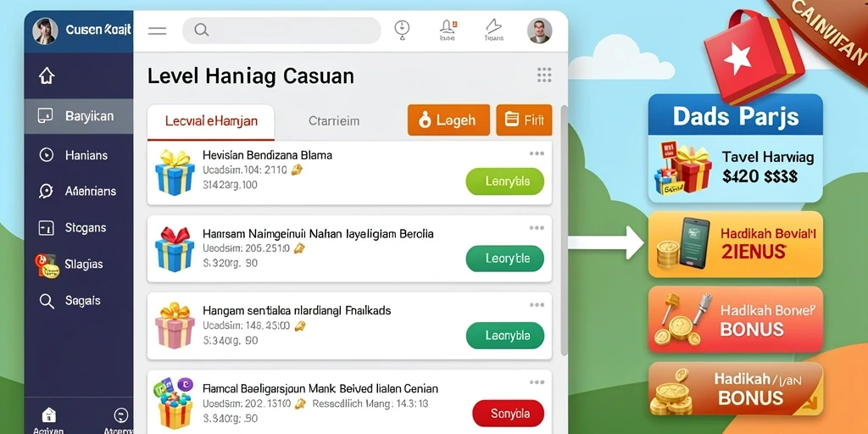Click the Hanians play-circle icon
This screenshot has width=868, height=434.
(47, 155)
